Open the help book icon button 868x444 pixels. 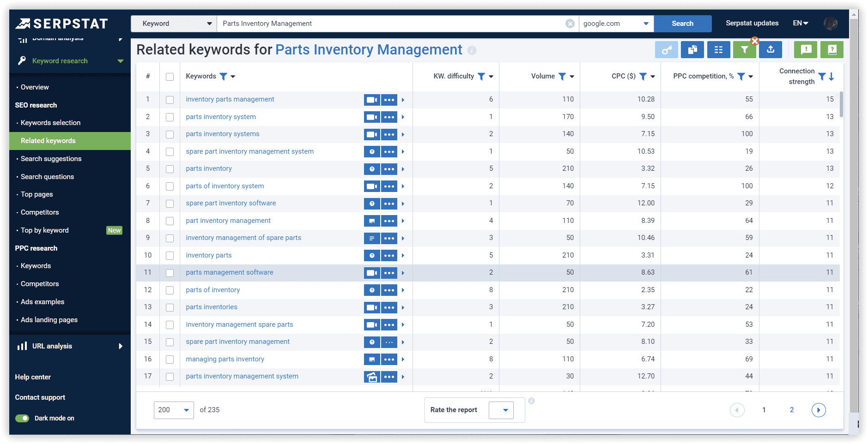(x=832, y=50)
